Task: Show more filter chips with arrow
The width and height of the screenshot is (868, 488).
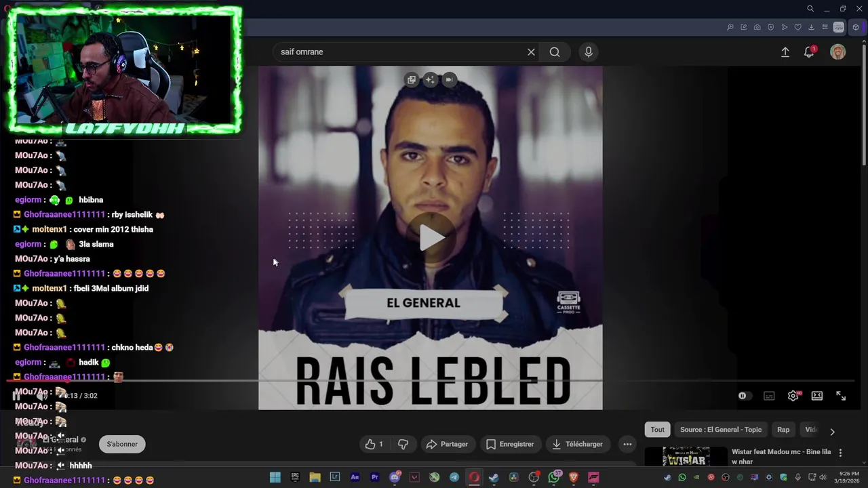Action: (x=832, y=432)
